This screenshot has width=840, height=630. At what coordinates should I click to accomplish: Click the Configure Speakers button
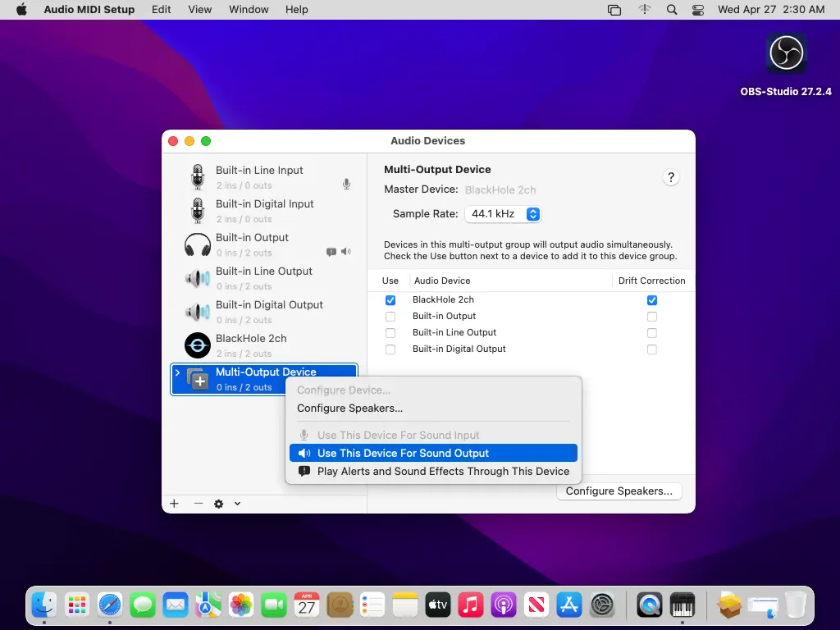[x=619, y=491]
